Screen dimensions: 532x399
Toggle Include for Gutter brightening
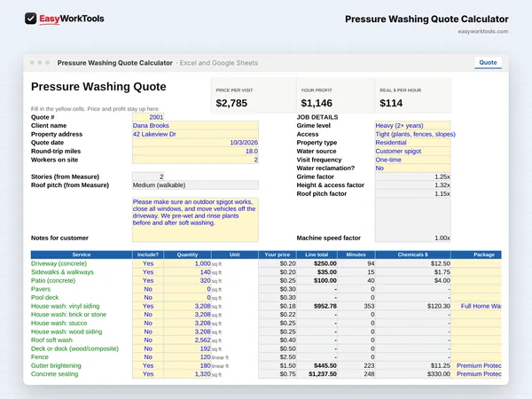[148, 365]
